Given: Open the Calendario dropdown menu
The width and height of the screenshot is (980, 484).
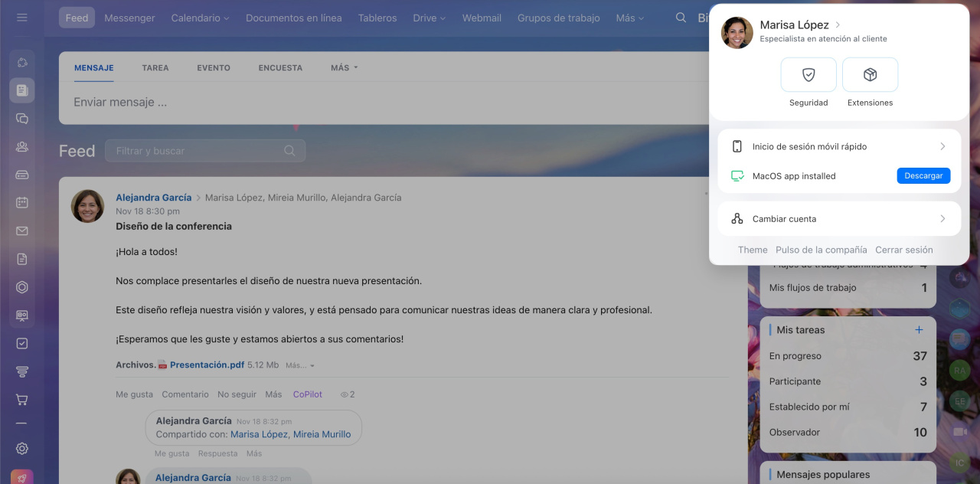Looking at the screenshot, I should (x=200, y=18).
